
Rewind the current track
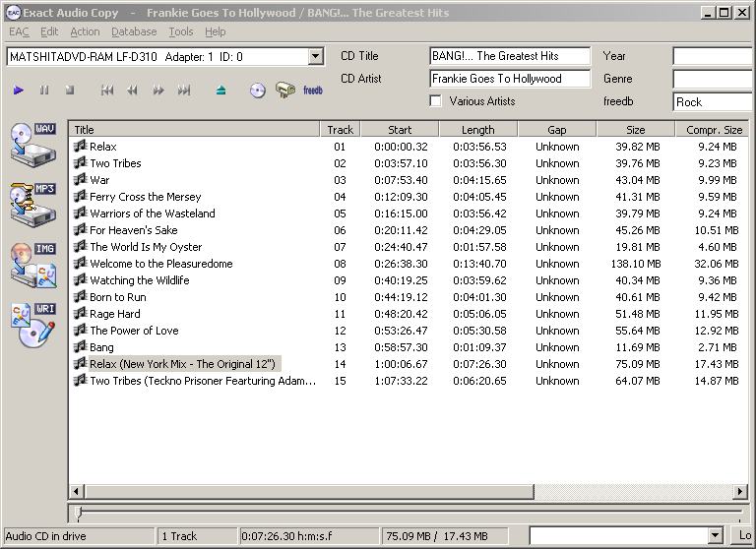pyautogui.click(x=132, y=91)
